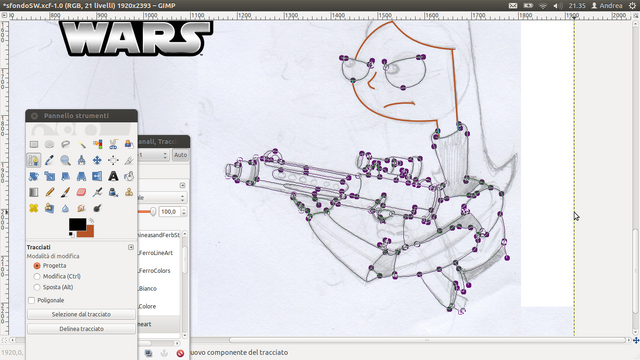
Task: Select the Colore layer
Action: click(159, 306)
